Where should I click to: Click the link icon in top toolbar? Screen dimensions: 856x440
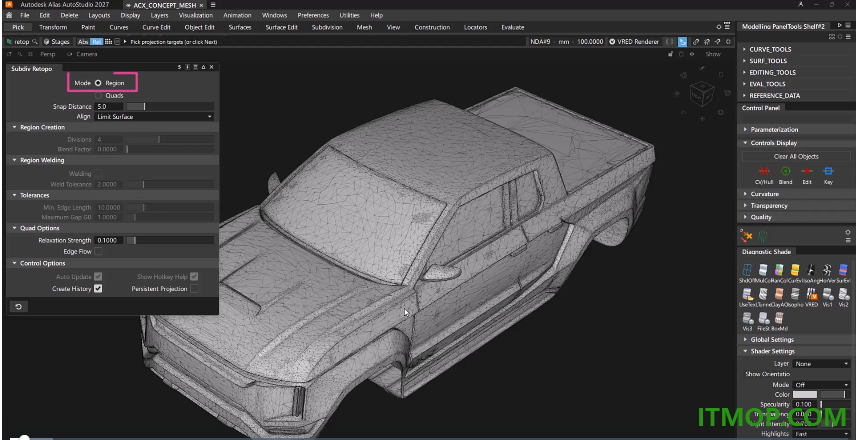[696, 41]
